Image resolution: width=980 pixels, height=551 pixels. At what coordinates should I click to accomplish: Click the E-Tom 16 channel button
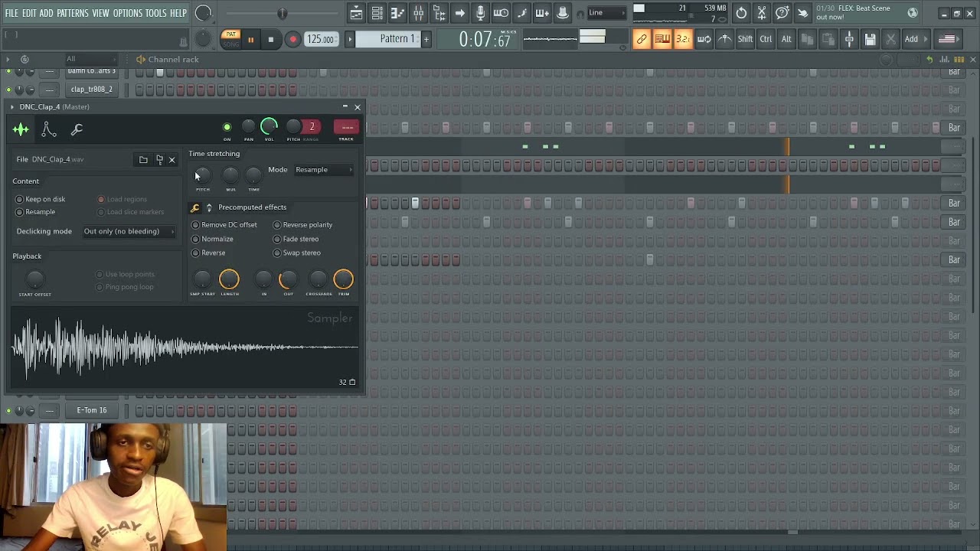[92, 411]
